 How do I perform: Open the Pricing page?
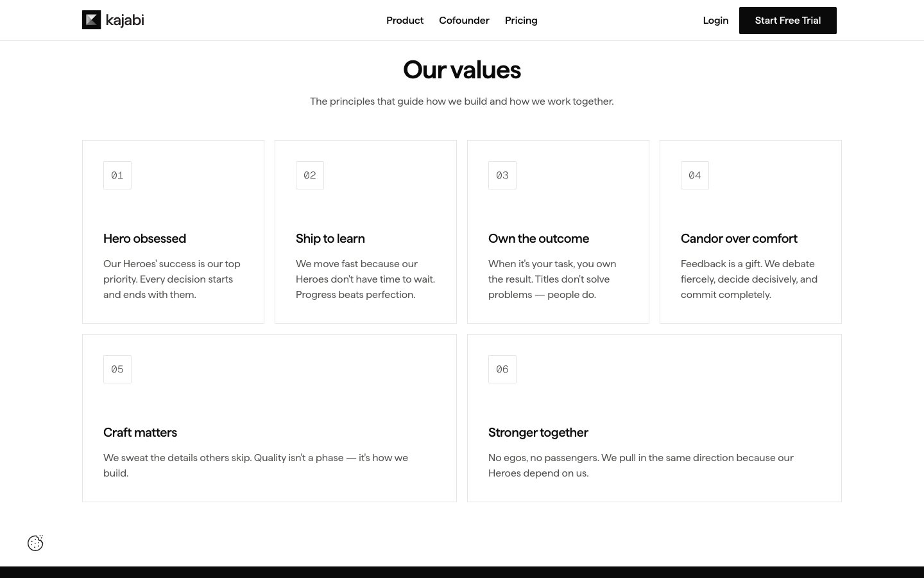[521, 21]
